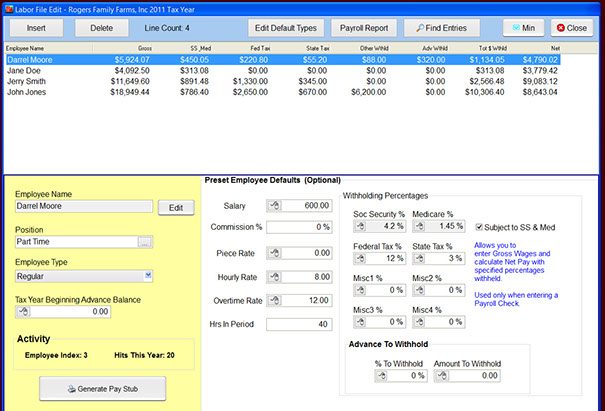Click Edit button next to Employee Name

click(174, 208)
